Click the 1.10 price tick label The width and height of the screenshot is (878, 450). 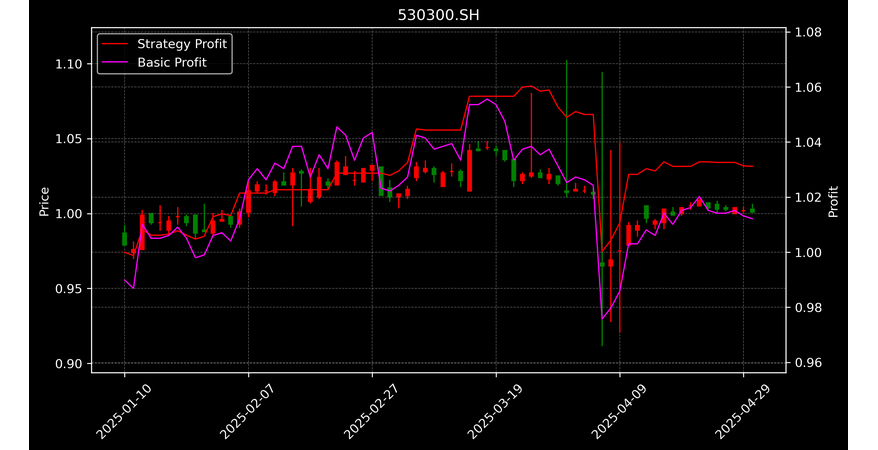tap(68, 64)
